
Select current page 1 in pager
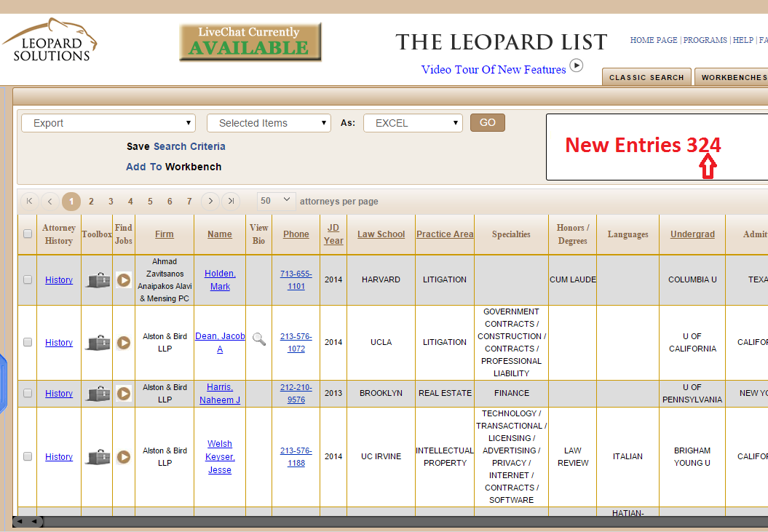tap(71, 202)
